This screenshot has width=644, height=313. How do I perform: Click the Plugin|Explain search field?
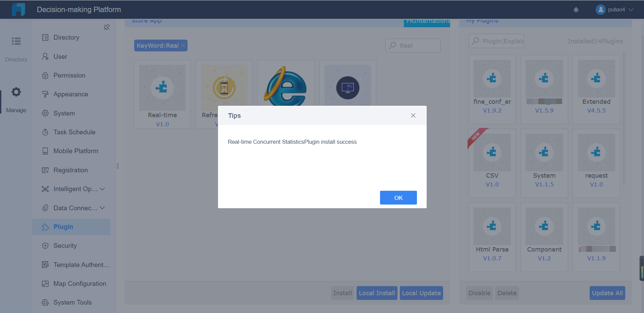pyautogui.click(x=496, y=41)
